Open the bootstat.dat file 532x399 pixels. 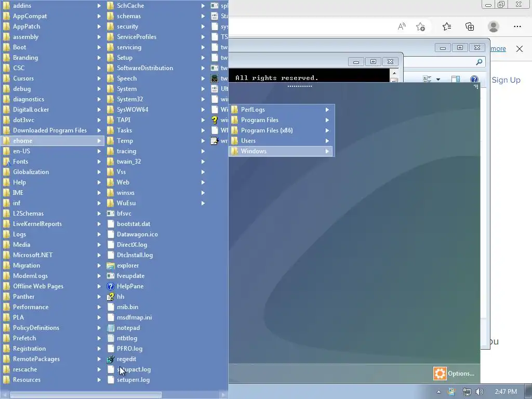coord(134,224)
